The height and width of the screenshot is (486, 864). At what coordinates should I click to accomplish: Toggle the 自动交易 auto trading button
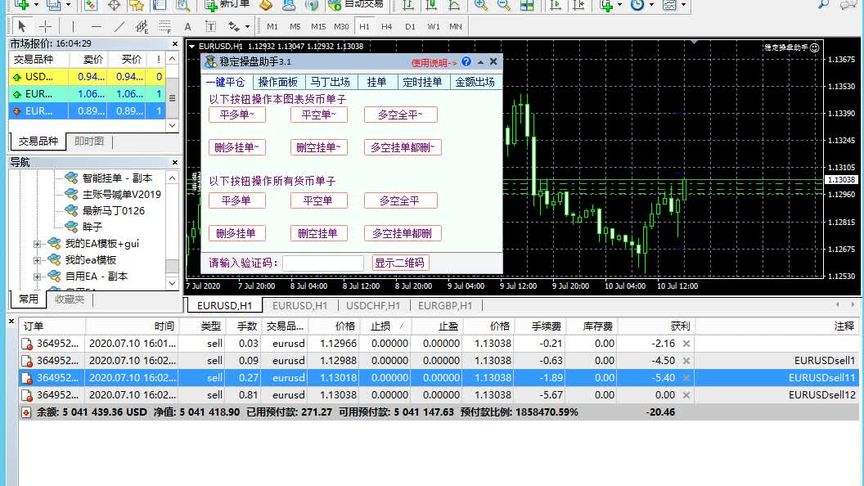pos(355,5)
